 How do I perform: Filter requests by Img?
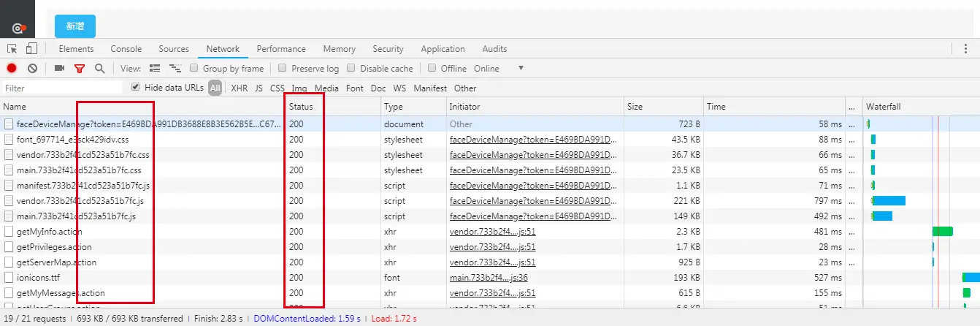tap(299, 88)
